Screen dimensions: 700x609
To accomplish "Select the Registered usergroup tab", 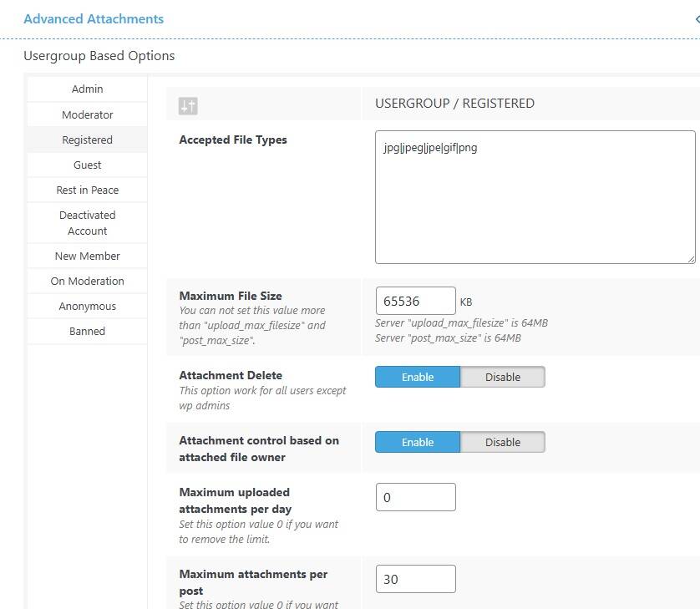I will (88, 140).
